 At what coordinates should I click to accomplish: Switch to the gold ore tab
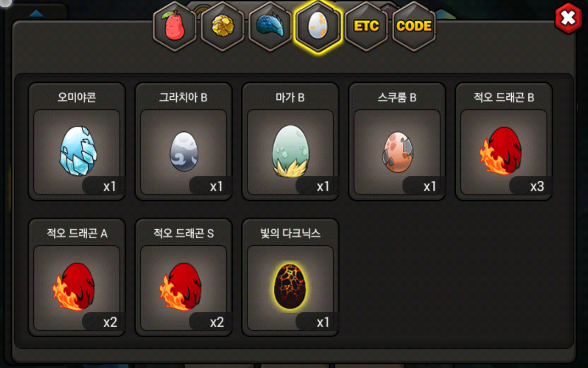pyautogui.click(x=223, y=26)
